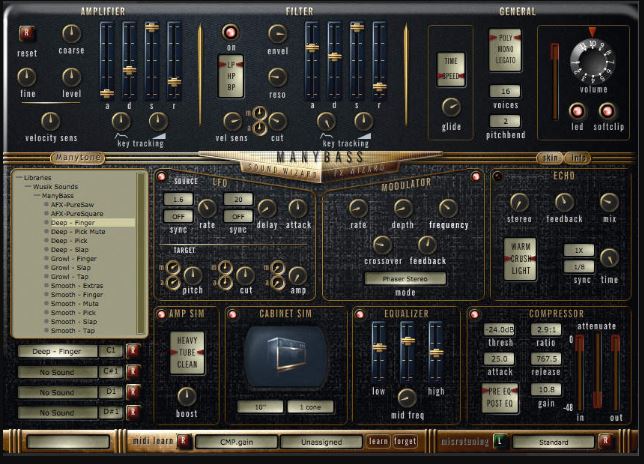Click the glide knob

451,108
